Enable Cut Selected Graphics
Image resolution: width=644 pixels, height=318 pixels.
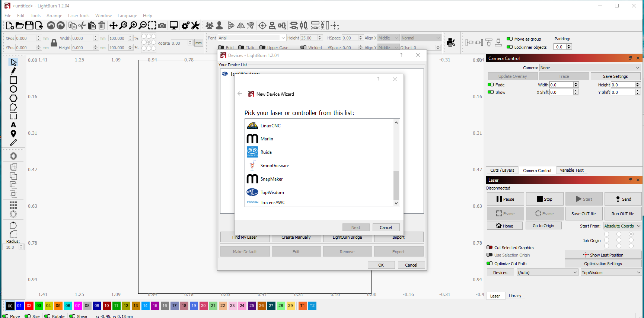(x=490, y=247)
